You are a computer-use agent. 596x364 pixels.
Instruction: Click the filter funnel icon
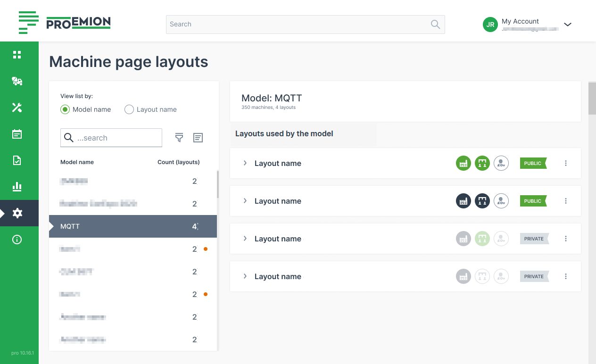coord(179,138)
